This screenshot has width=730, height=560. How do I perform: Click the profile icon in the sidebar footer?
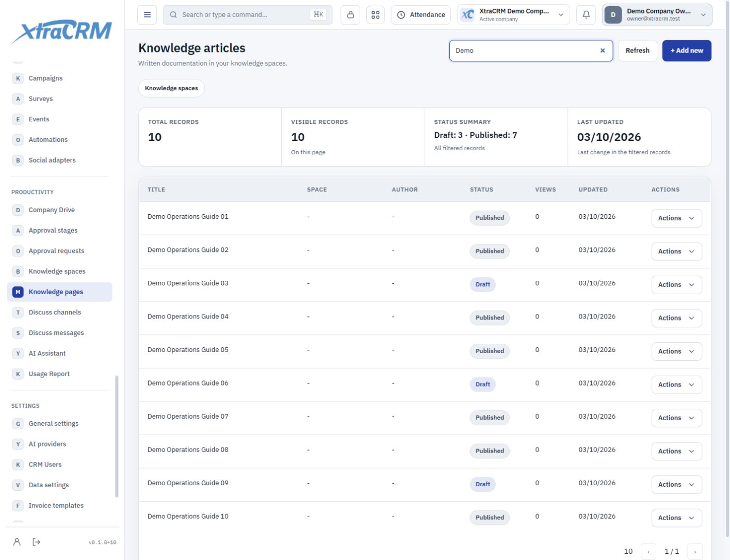pos(17,542)
